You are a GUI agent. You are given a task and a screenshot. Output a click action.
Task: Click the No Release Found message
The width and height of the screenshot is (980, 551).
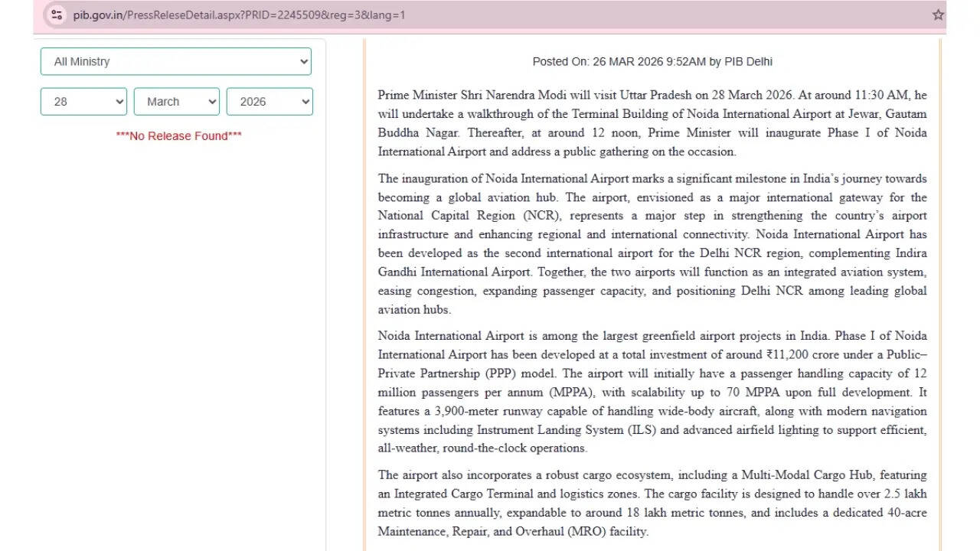[x=178, y=135]
